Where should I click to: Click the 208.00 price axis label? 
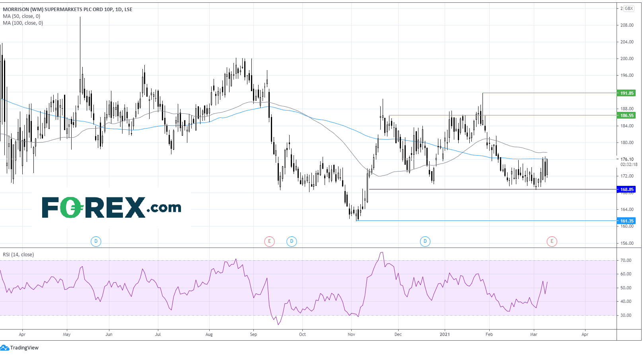tap(627, 25)
